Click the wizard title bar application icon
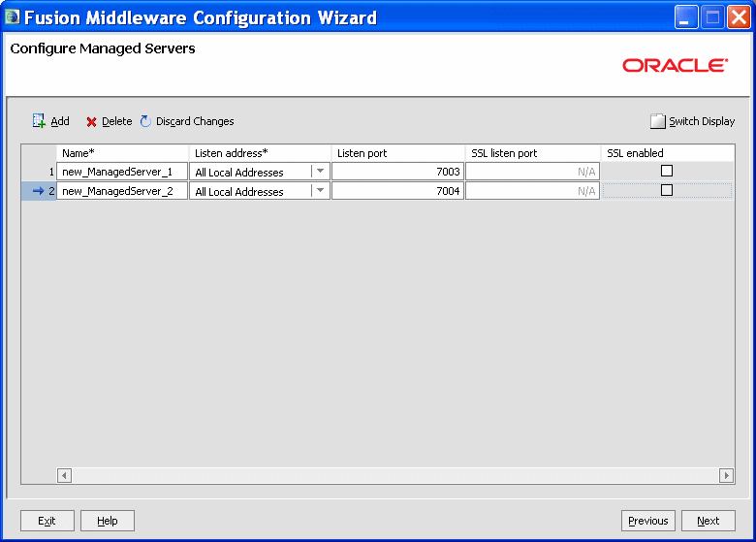The height and width of the screenshot is (542, 756). 12,16
